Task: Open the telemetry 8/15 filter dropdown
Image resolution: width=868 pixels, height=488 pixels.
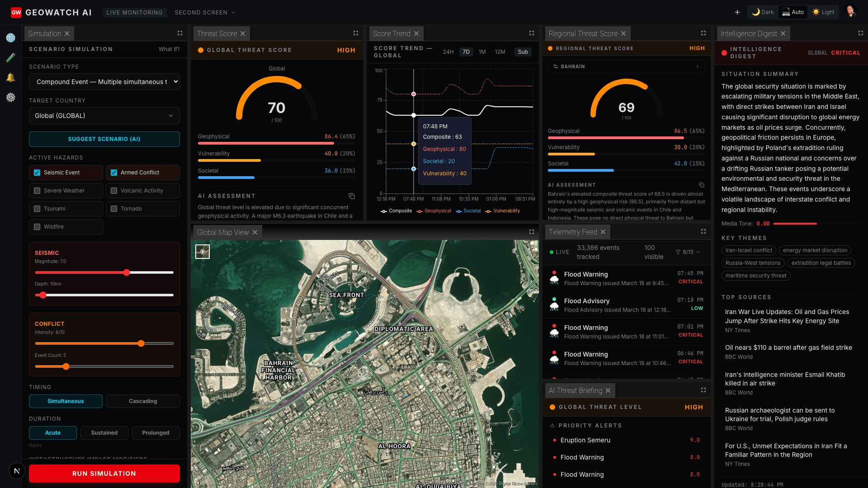Action: pyautogui.click(x=688, y=252)
